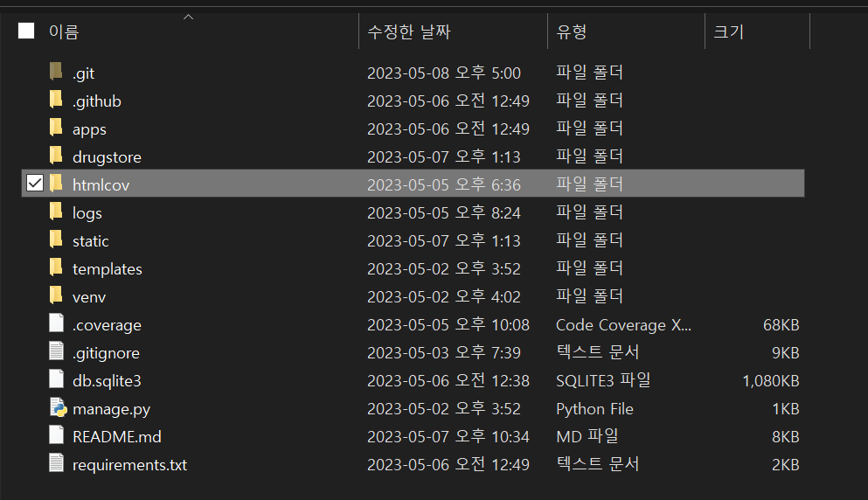868x500 pixels.
Task: Click the manage.py Python file icon
Action: pyautogui.click(x=58, y=407)
